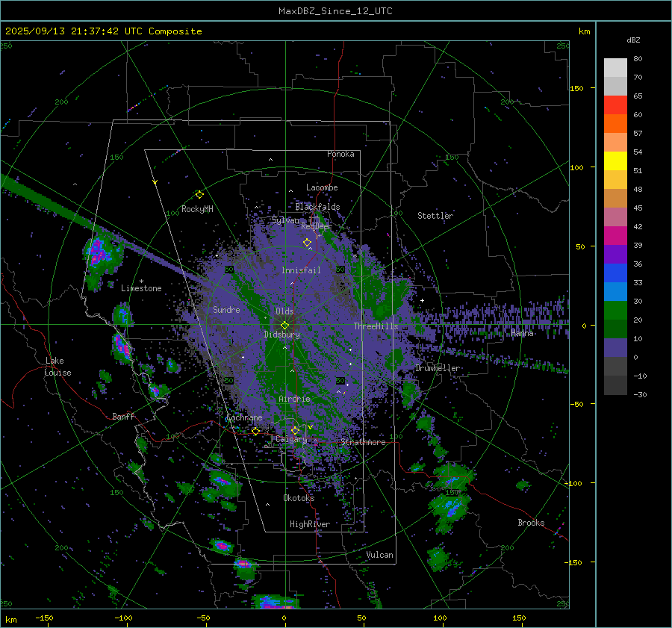The width and height of the screenshot is (672, 628).
Task: Select the red 60–65 dBZ legend swatch
Action: 615,105
